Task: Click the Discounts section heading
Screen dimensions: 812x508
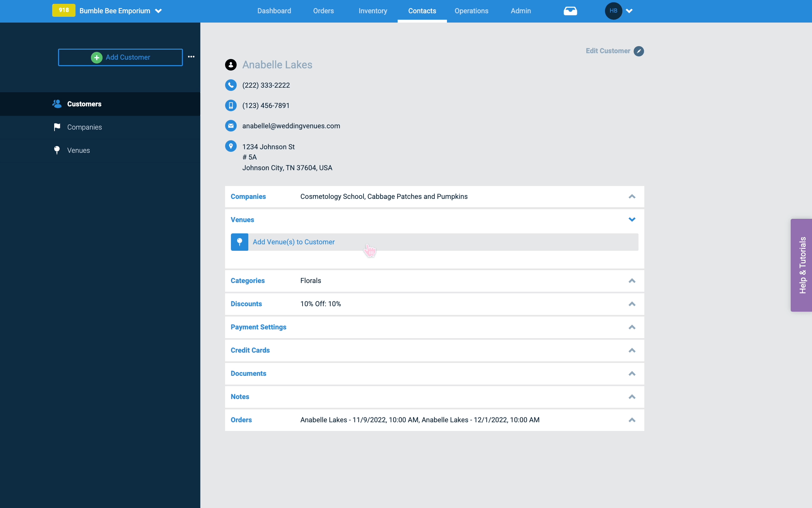Action: click(246, 304)
